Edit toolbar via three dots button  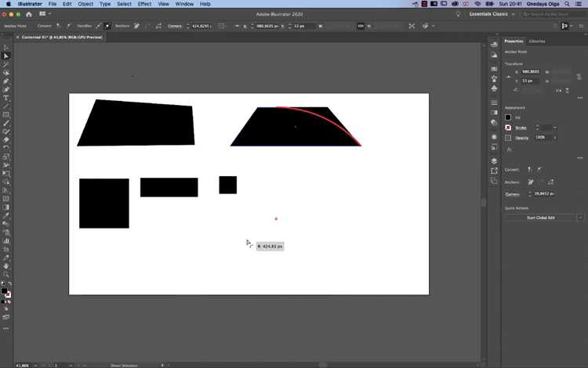pyautogui.click(x=6, y=328)
